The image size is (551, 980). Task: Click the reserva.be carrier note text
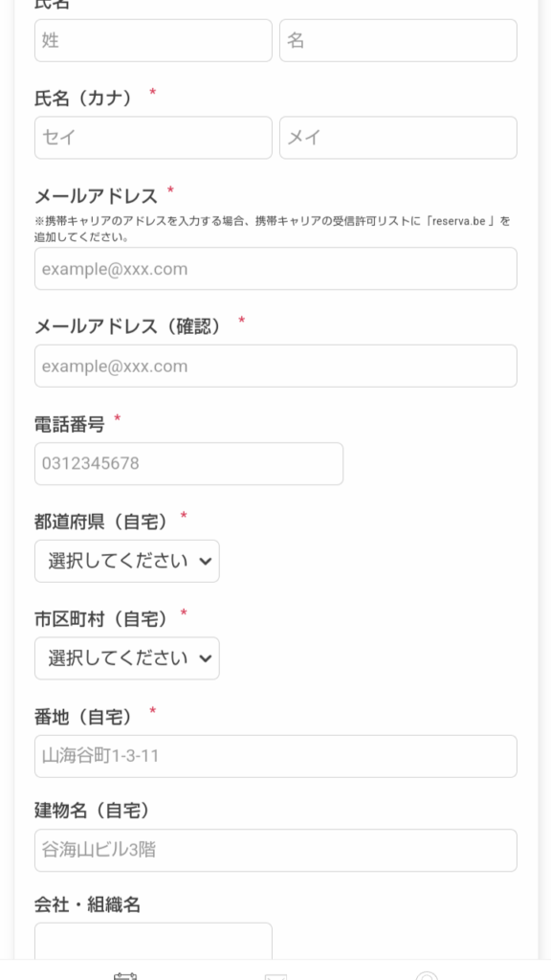point(273,229)
